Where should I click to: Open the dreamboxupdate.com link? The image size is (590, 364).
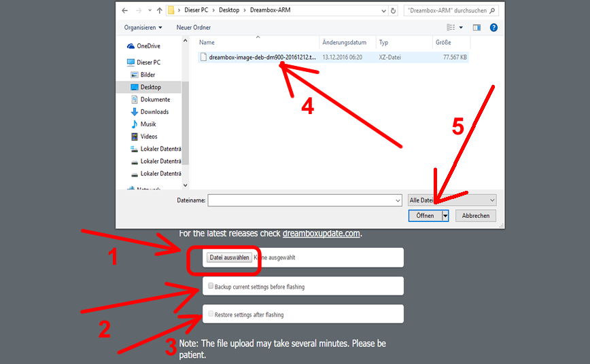321,234
